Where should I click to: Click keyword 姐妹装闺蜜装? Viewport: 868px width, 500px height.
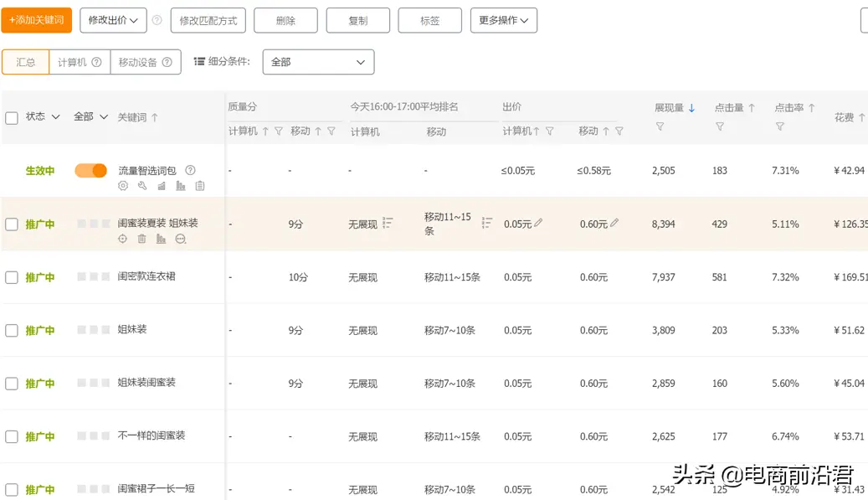(146, 383)
